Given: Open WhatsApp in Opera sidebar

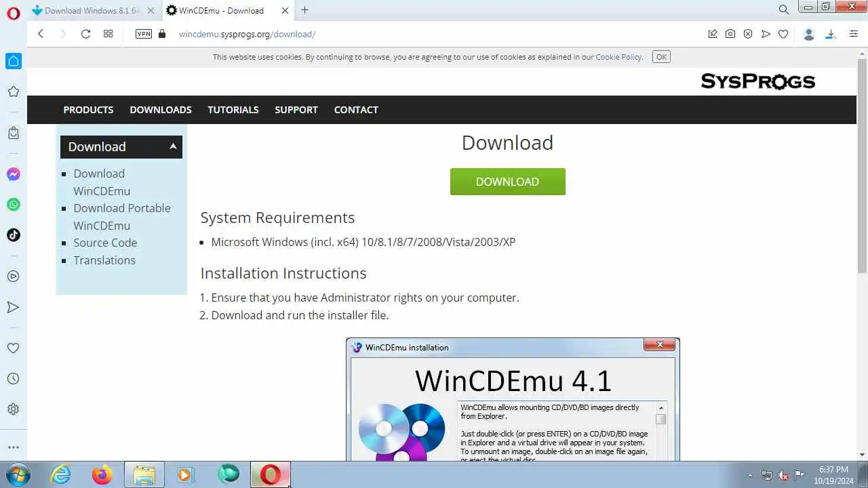Looking at the screenshot, I should click(14, 205).
